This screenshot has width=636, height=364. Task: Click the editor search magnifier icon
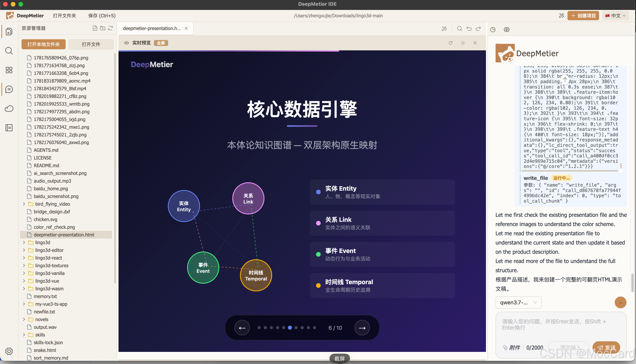point(459,28)
